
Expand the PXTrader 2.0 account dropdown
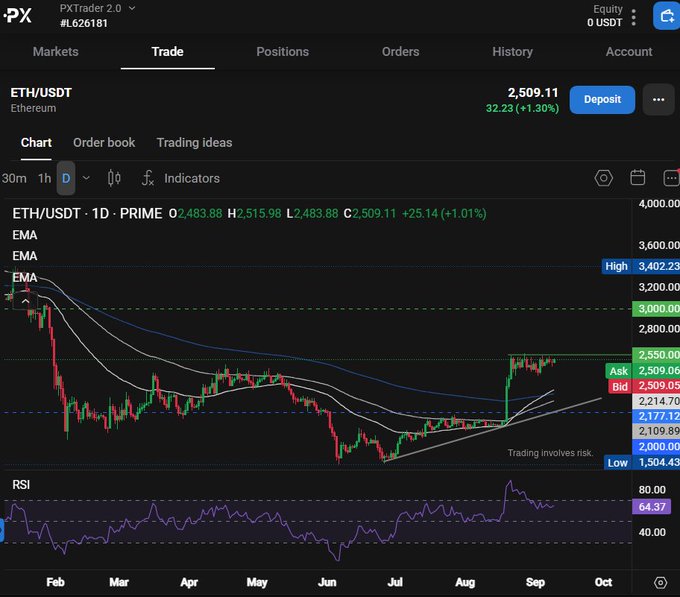(x=132, y=8)
